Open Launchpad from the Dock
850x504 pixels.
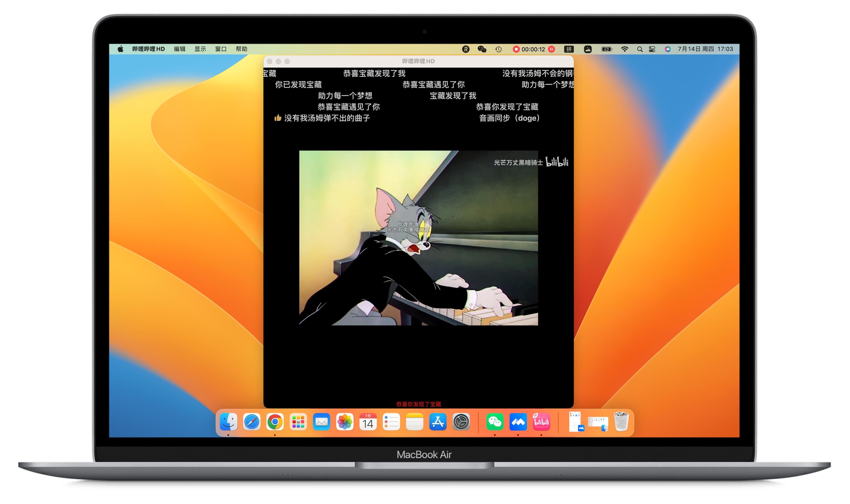pos(298,422)
